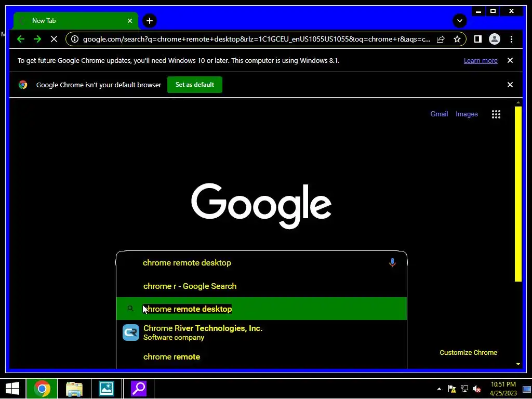532x399 pixels.
Task: Click the yellow vertical scrollbar thumb
Action: (x=518, y=194)
